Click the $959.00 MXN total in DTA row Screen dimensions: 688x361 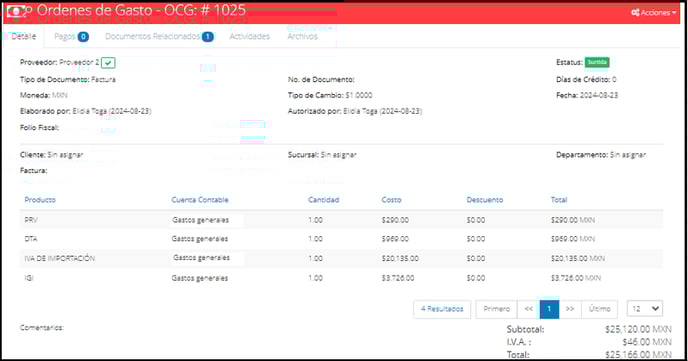(573, 239)
